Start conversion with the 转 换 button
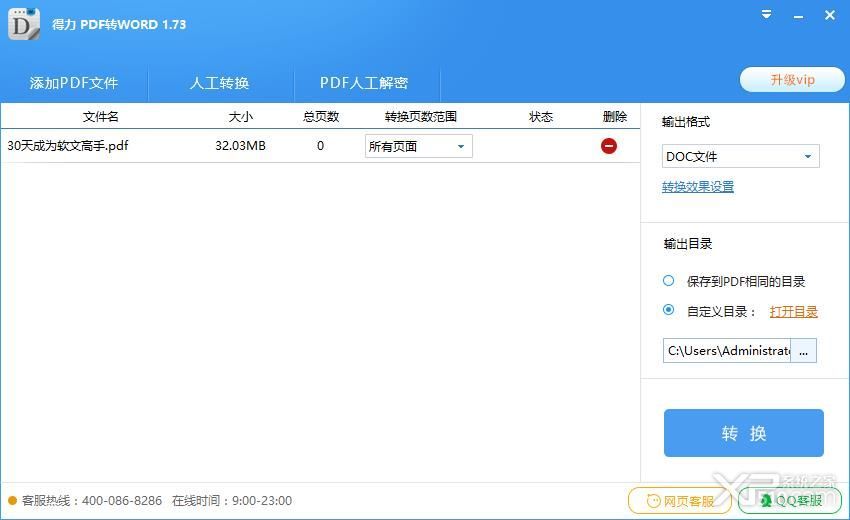 tap(744, 433)
